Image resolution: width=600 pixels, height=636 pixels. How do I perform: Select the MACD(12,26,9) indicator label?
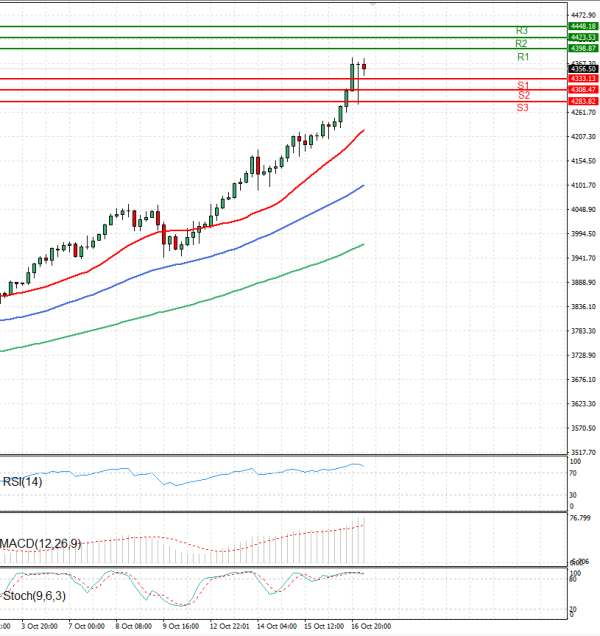click(40, 543)
